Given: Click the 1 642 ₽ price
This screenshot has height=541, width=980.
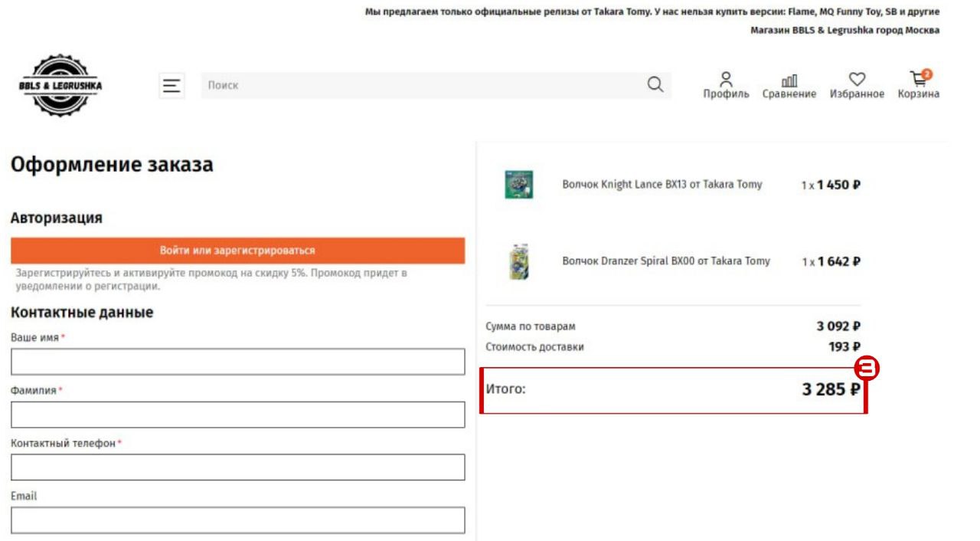Looking at the screenshot, I should 838,261.
